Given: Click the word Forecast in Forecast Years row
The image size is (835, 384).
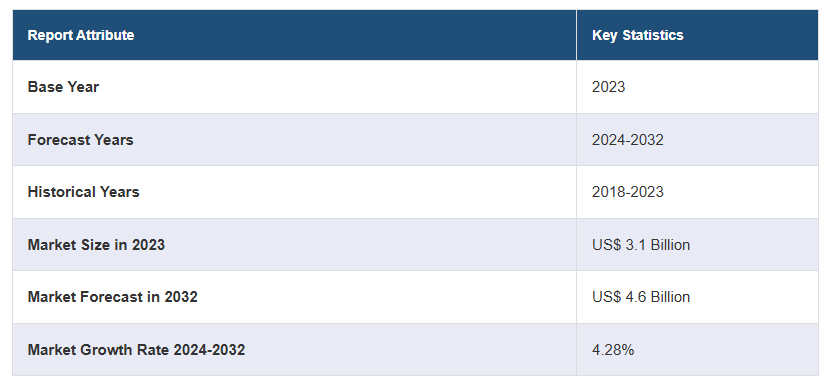Looking at the screenshot, I should point(59,140).
